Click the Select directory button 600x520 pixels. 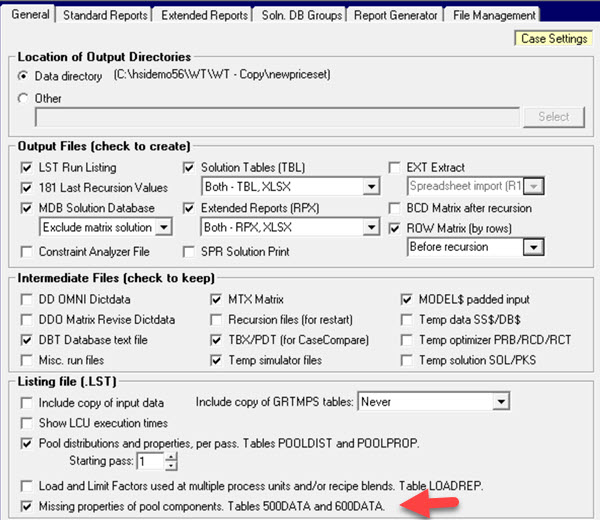coord(553,117)
